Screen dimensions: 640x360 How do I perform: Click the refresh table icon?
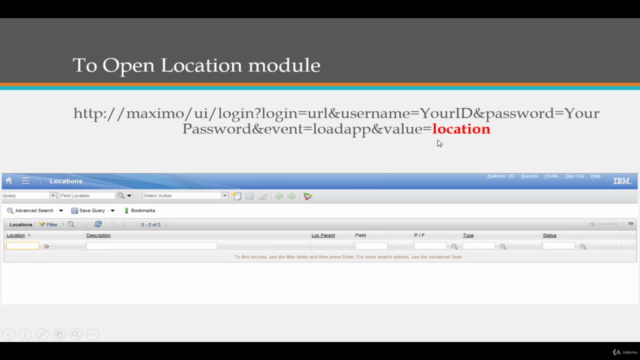click(98, 224)
